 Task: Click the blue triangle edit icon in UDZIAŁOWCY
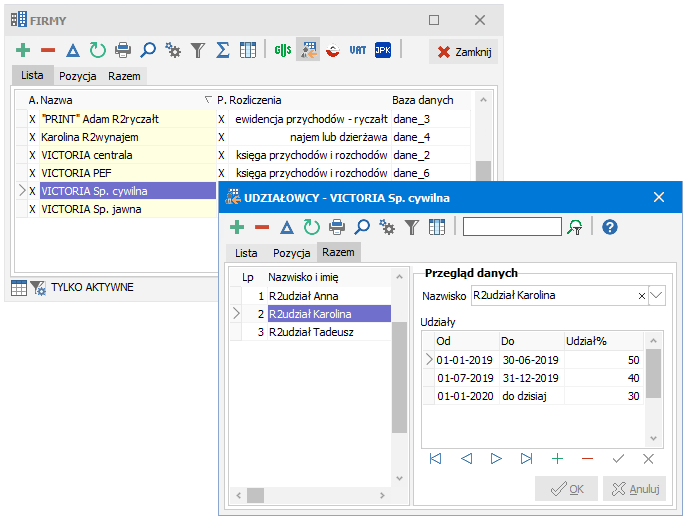(x=287, y=227)
